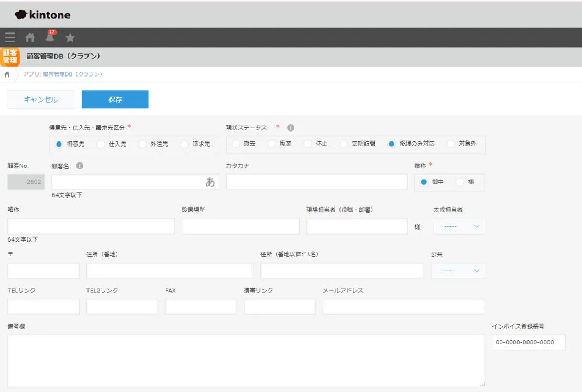The height and width of the screenshot is (392, 582).
Task: Open breadcrumb link 顧客管理DB（クラブン）
Action: [x=72, y=74]
